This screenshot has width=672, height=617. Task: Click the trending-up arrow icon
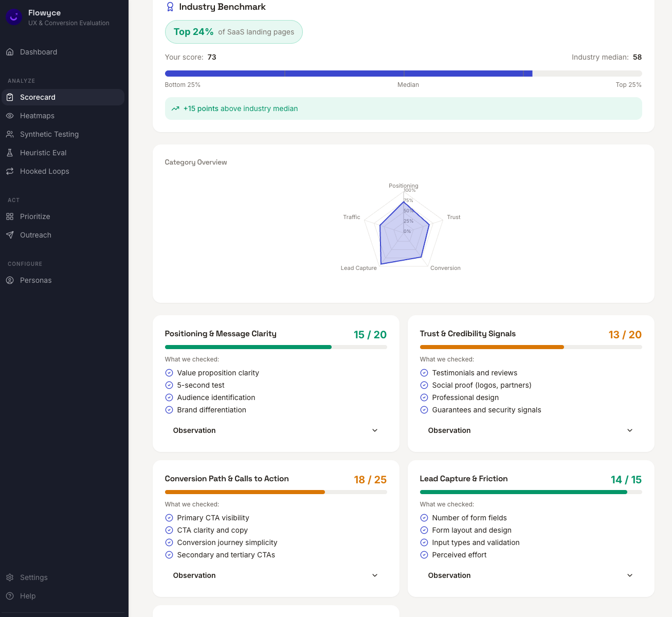175,108
